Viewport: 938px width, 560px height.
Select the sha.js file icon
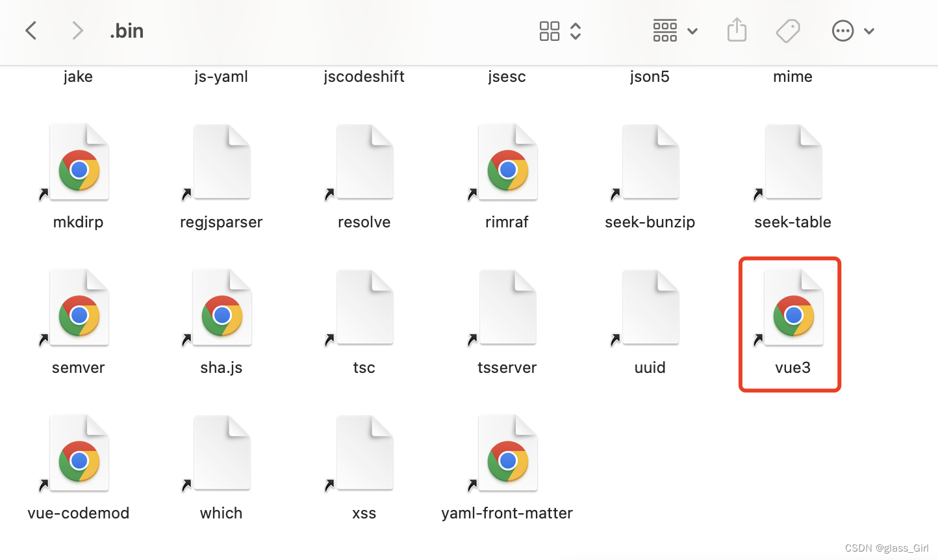tap(222, 307)
